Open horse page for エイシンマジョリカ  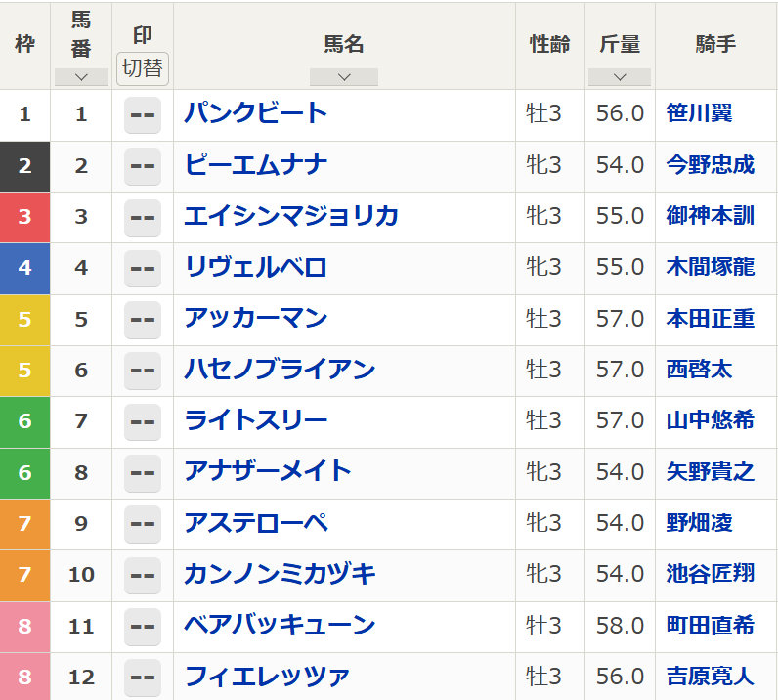(x=291, y=217)
